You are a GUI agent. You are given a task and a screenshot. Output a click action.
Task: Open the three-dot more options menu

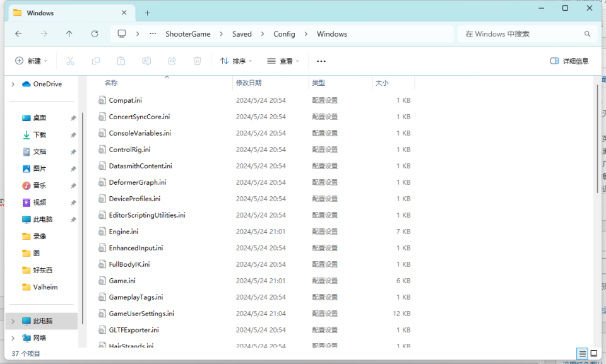(321, 61)
